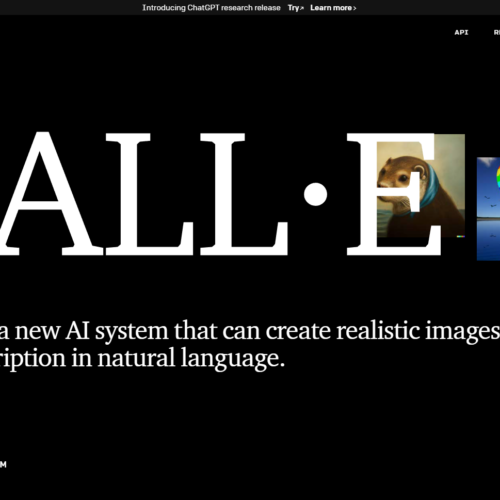500x500 pixels.
Task: Follow the Learn more banner link
Action: (333, 8)
